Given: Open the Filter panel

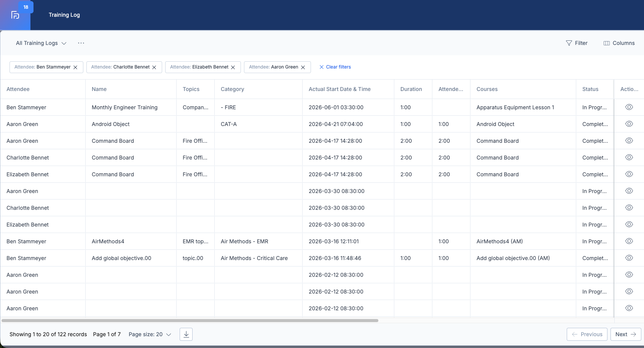Looking at the screenshot, I should pyautogui.click(x=577, y=43).
